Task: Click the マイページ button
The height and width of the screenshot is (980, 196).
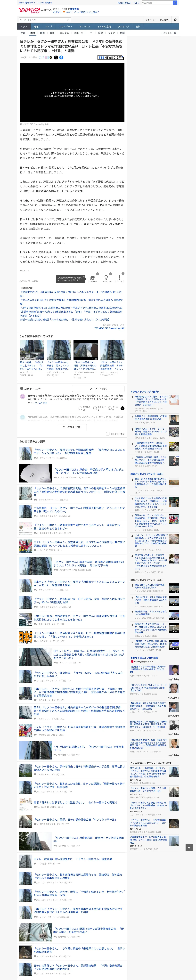Action: click(150, 20)
